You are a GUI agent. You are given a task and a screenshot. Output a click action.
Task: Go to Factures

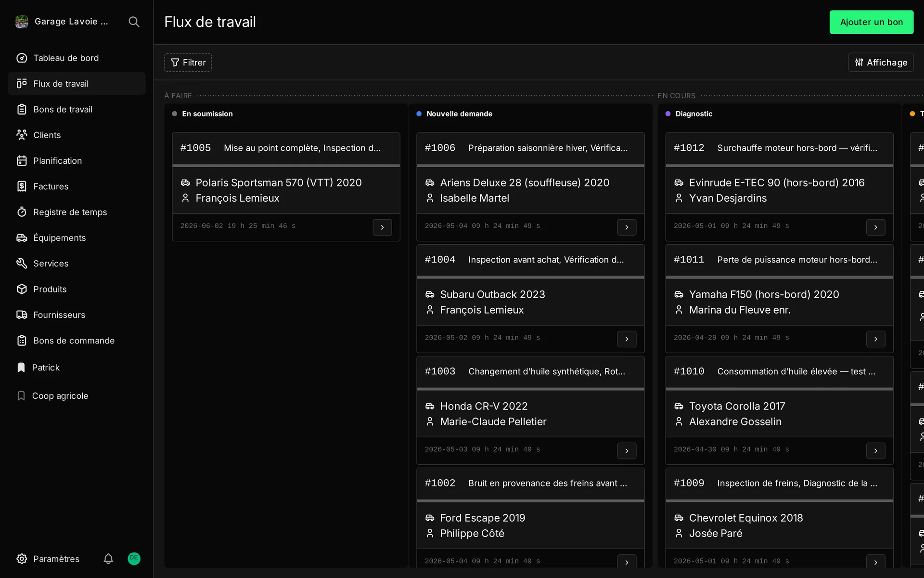point(77,186)
